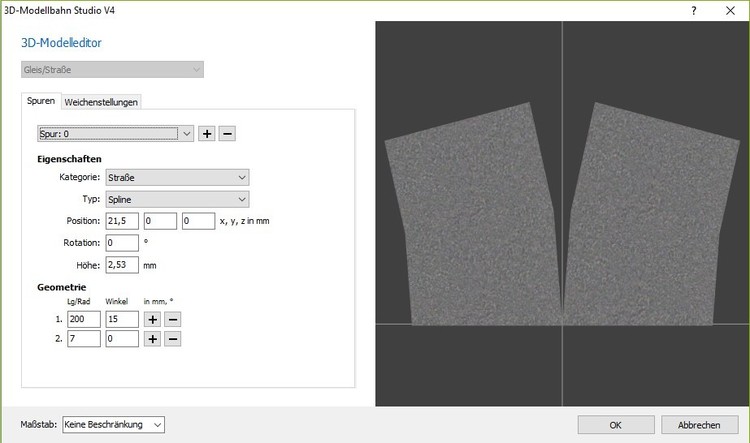The height and width of the screenshot is (443, 750).
Task: Click the disabled Gleis/Straße model type dropdown
Action: point(112,69)
